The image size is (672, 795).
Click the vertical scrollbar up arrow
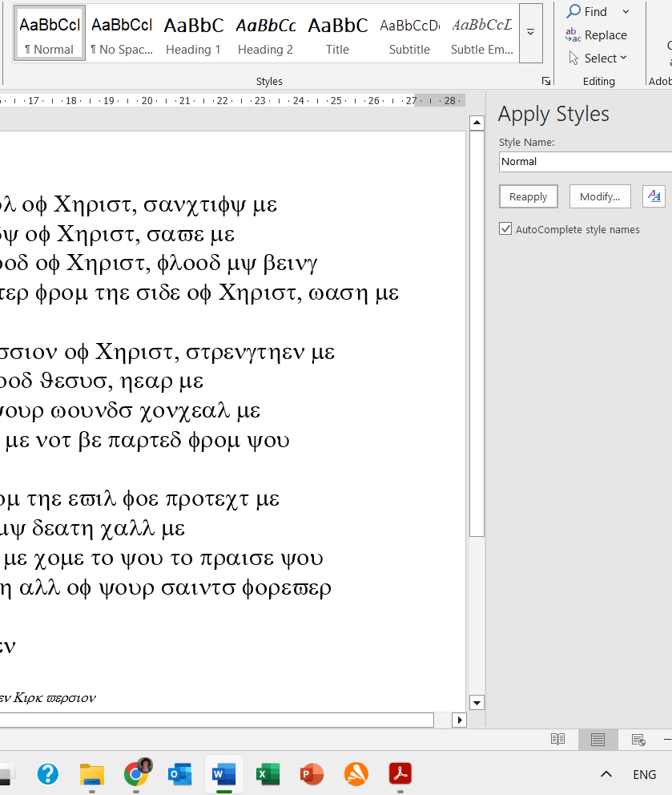pyautogui.click(x=477, y=123)
